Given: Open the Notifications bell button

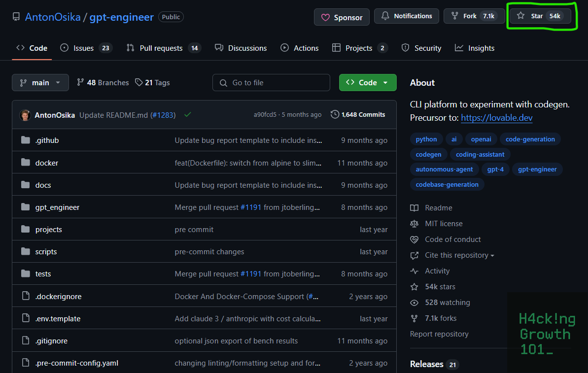Looking at the screenshot, I should click(407, 16).
